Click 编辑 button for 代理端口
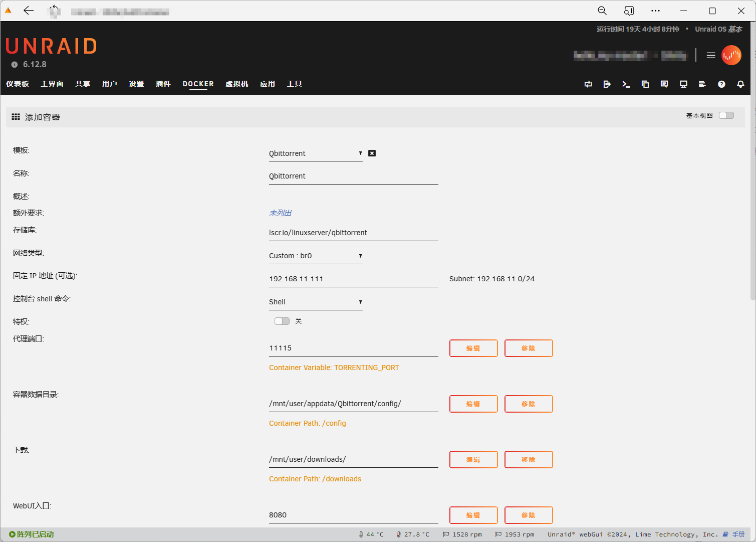Viewport: 756px width, 542px height. click(473, 348)
